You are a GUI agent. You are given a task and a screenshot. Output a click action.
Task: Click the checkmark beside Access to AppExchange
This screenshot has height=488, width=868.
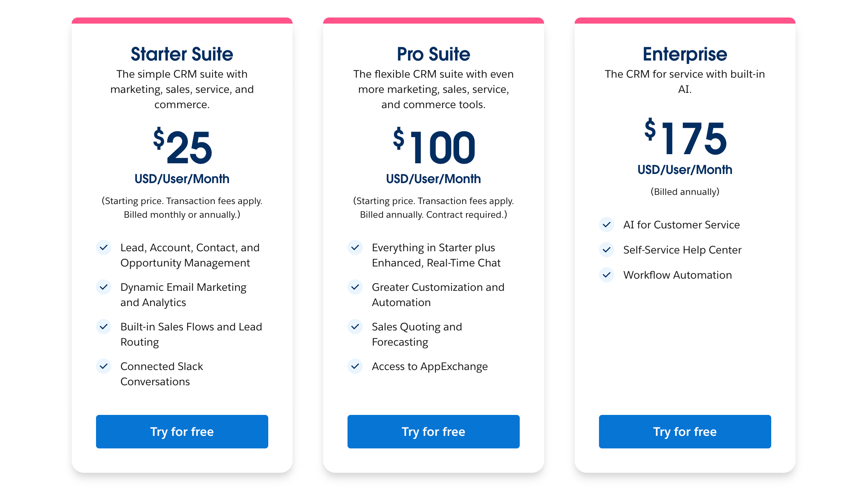[355, 366]
